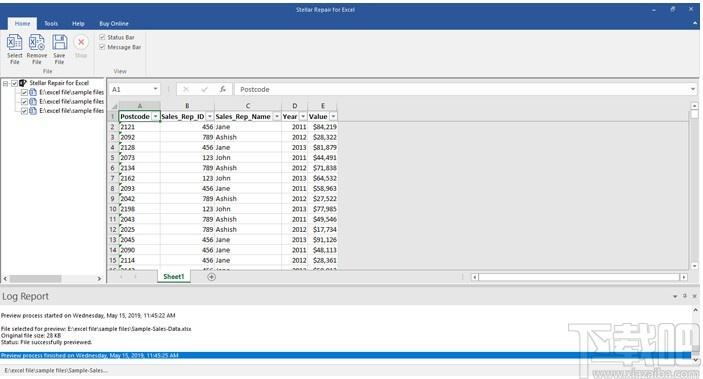Click the 'Preview process started' log line
The width and height of the screenshot is (703, 379).
88,315
